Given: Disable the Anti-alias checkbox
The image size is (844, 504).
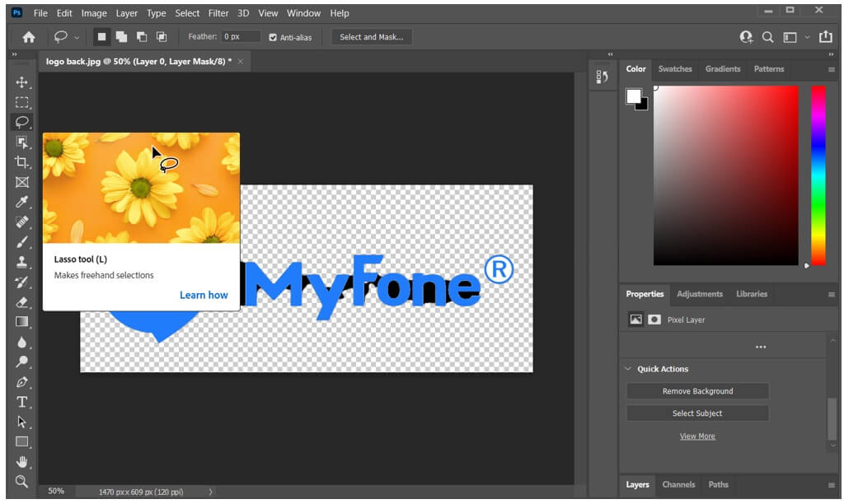Looking at the screenshot, I should point(272,36).
